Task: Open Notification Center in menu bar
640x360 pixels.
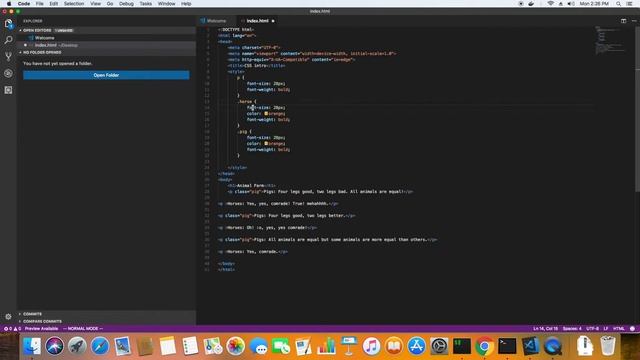Action: (x=630, y=4)
